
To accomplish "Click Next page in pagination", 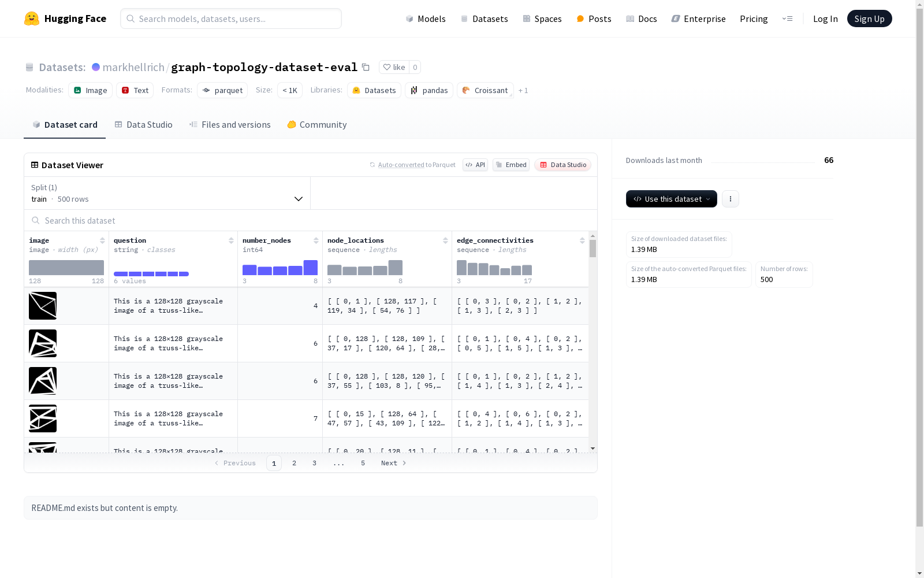I will (x=394, y=463).
